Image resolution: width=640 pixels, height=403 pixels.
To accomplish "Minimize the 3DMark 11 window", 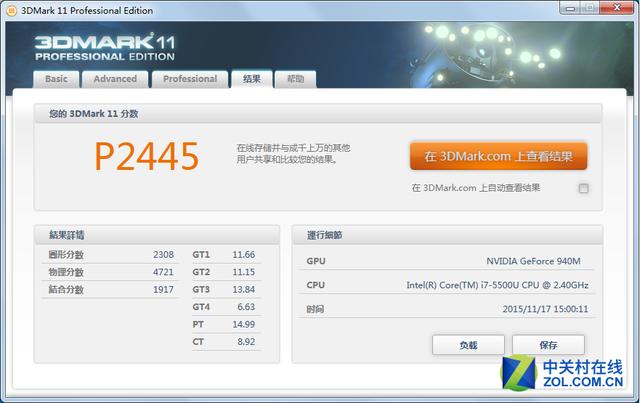I will (x=570, y=8).
